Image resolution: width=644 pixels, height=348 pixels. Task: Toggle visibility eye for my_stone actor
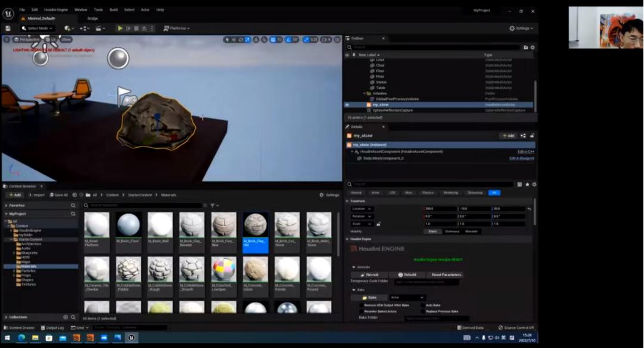347,105
